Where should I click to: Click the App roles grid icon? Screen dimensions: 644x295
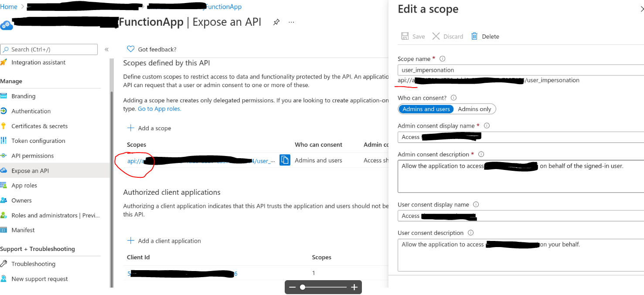[4, 186]
